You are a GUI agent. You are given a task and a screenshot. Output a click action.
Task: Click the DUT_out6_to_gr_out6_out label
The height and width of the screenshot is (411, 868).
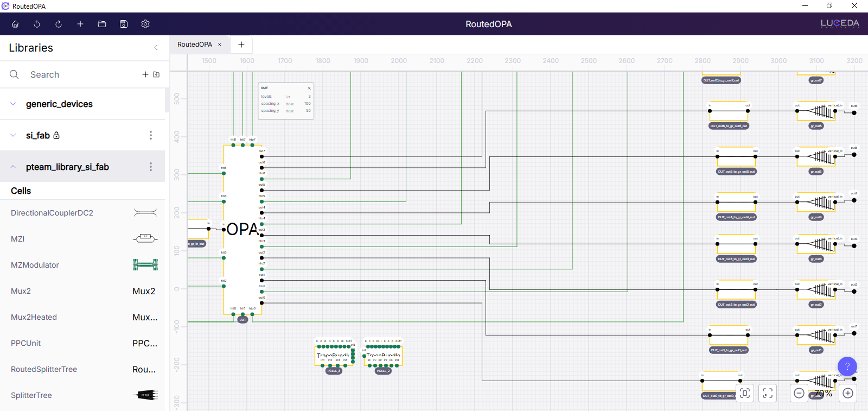(x=729, y=126)
